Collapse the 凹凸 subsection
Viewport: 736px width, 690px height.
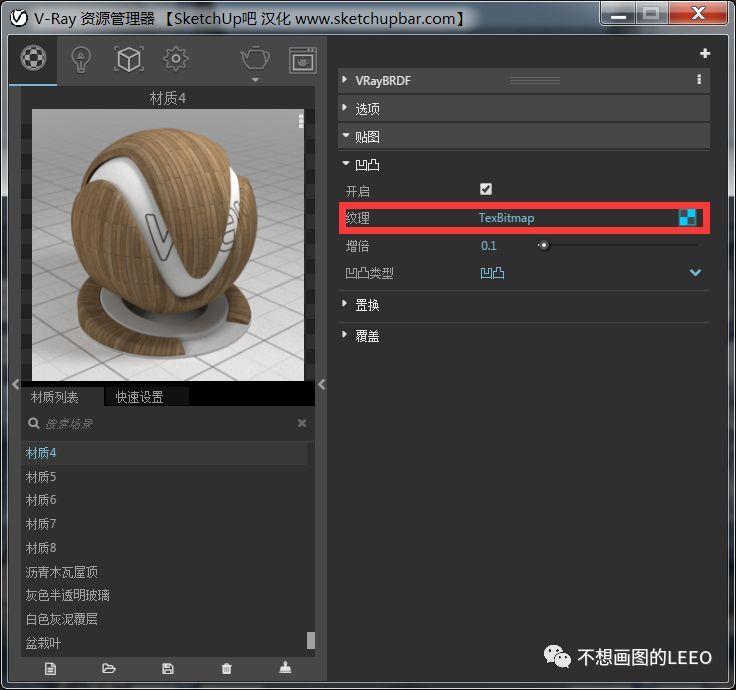[x=346, y=163]
